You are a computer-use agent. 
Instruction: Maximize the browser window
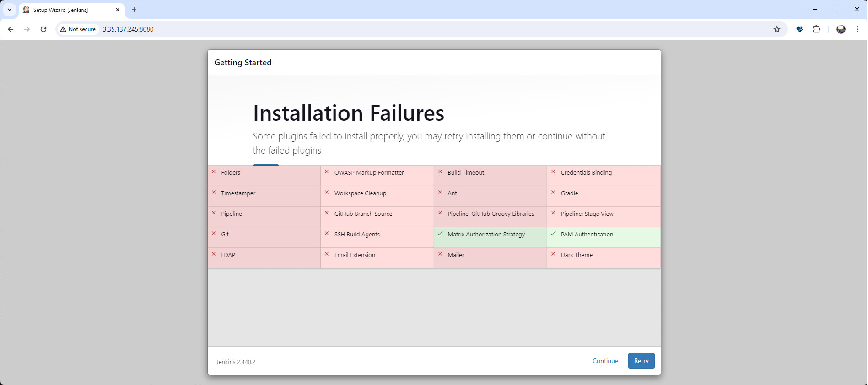[836, 9]
